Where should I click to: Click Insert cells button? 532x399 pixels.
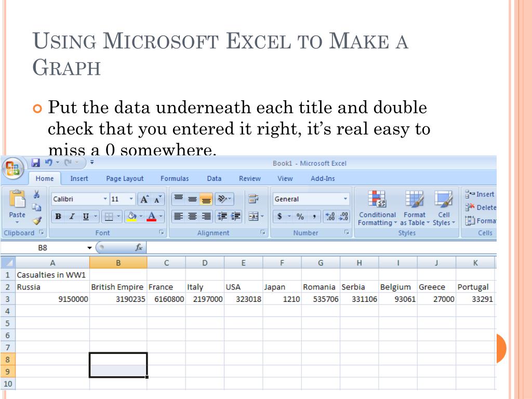(480, 194)
